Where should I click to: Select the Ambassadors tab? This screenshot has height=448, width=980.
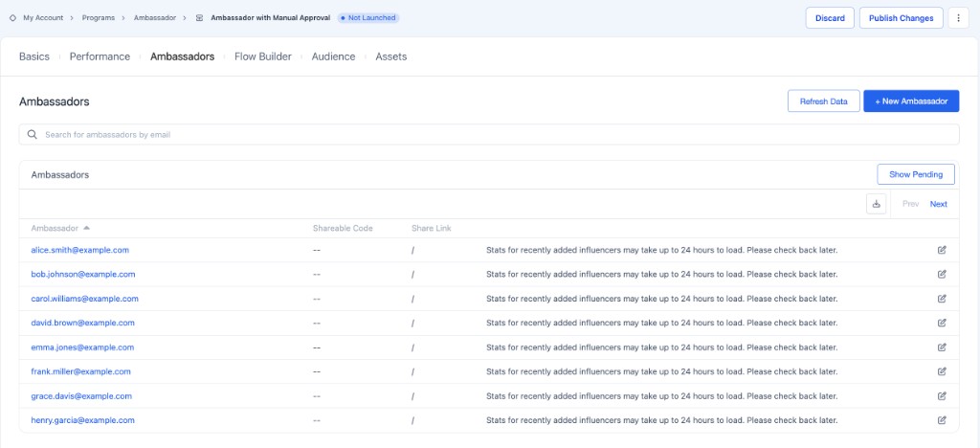click(183, 56)
